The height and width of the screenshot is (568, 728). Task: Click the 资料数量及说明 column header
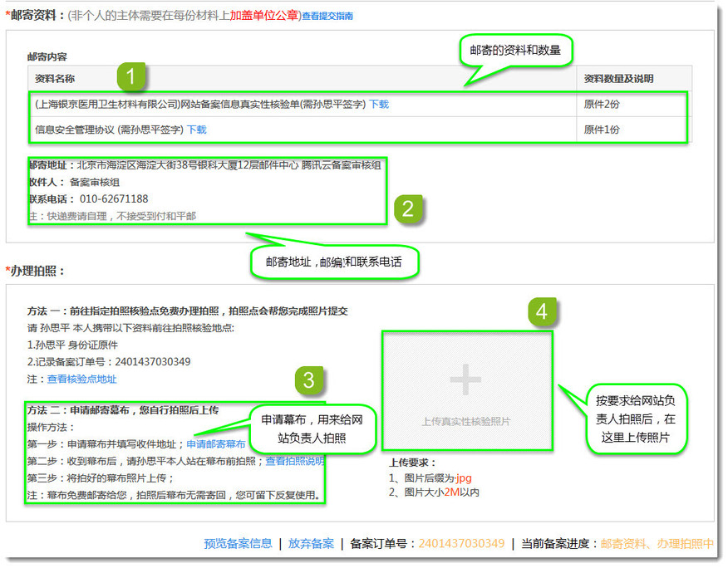pos(618,79)
